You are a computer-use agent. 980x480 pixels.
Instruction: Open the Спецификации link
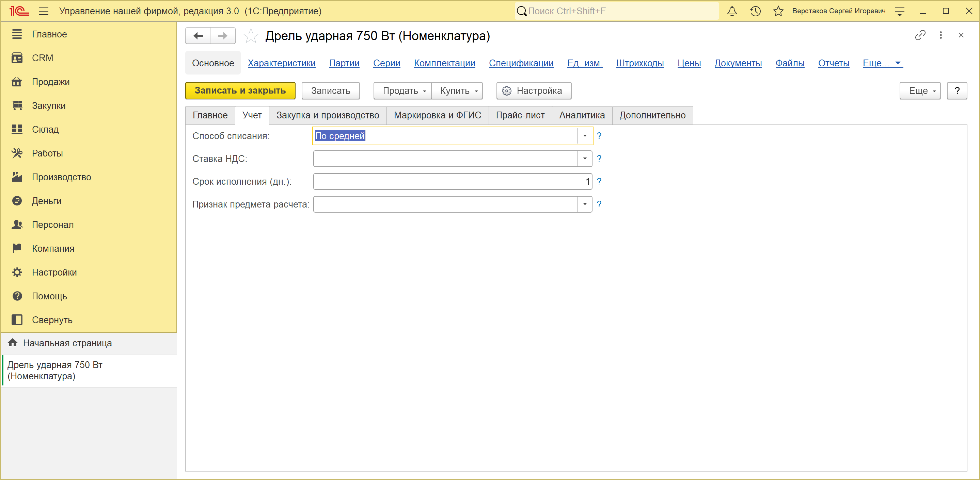521,63
